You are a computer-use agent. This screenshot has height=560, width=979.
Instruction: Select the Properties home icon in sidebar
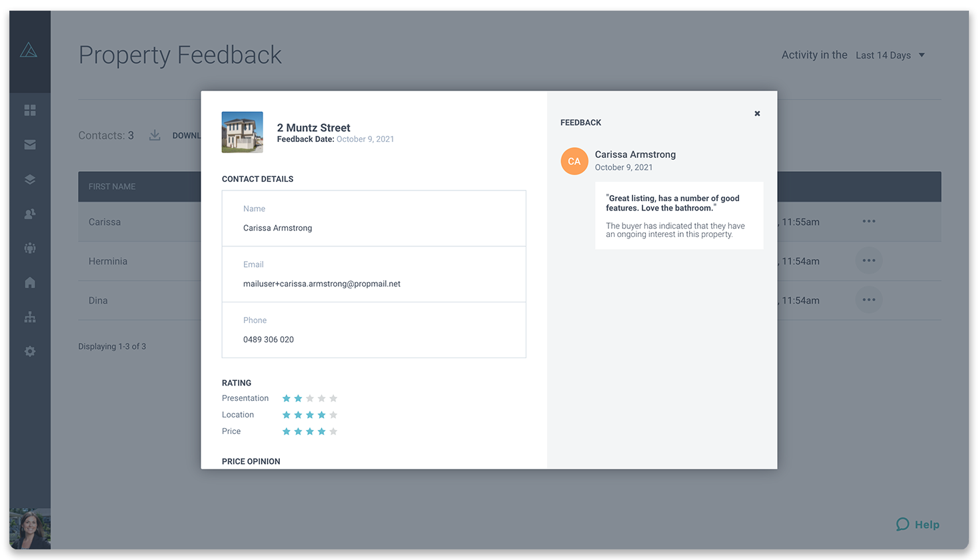pos(30,282)
